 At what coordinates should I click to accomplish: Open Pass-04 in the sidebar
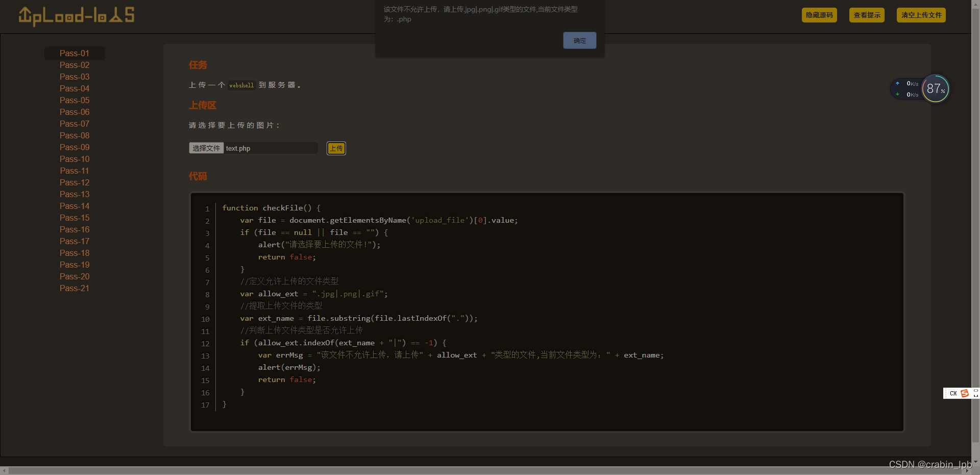point(75,88)
